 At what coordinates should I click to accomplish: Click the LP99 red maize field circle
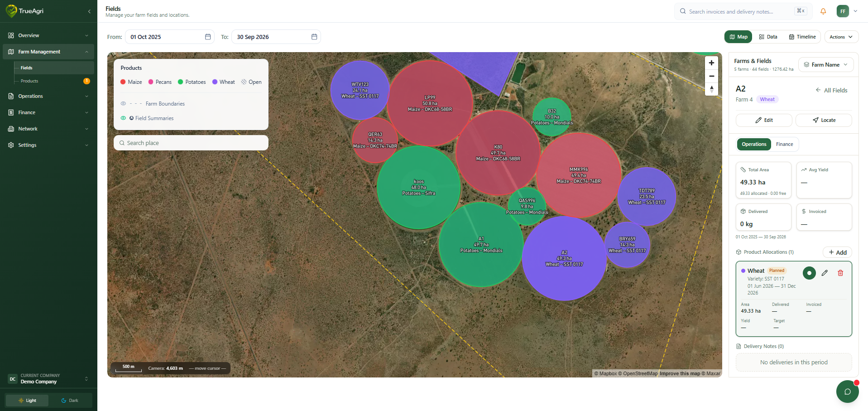click(x=430, y=103)
